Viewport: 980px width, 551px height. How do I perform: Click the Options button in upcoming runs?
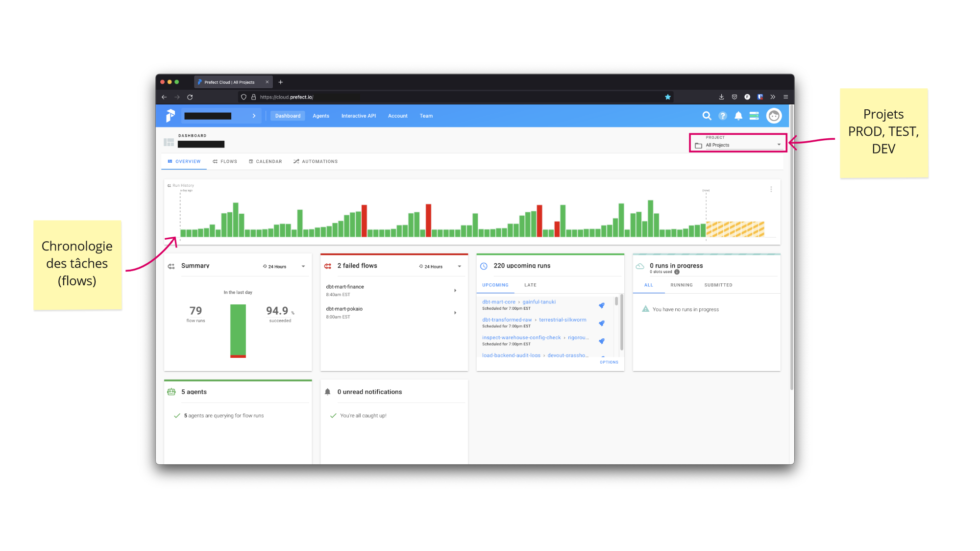[x=609, y=362]
